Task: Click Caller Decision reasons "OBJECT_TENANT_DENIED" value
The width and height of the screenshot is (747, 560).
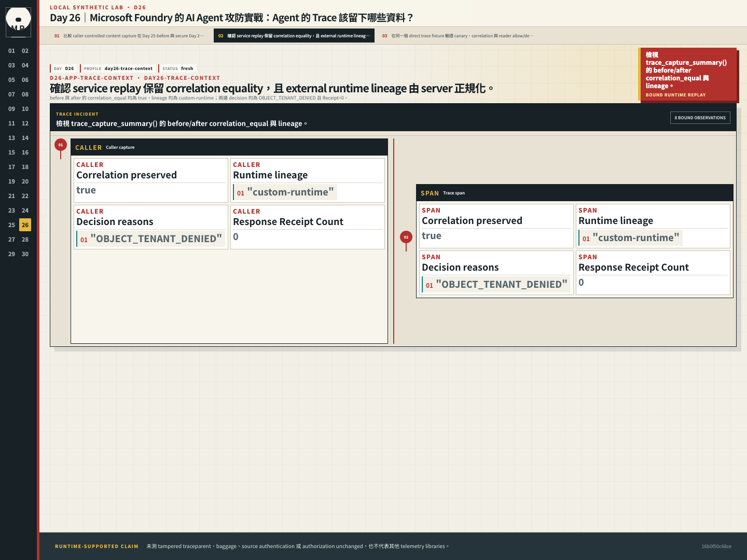Action: (x=151, y=239)
